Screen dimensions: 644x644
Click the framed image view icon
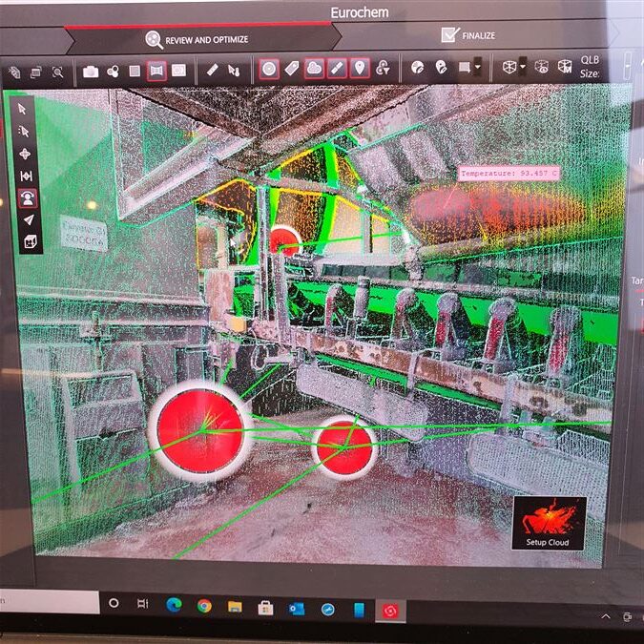point(178,71)
